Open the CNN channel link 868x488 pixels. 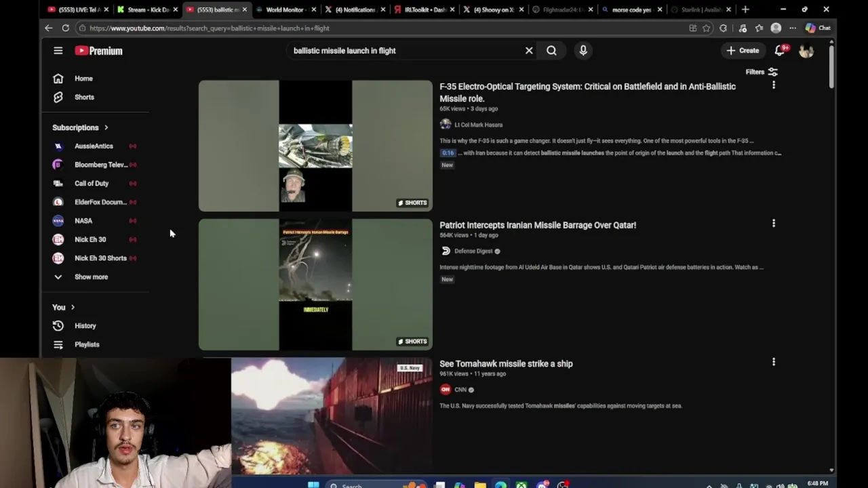pos(460,390)
